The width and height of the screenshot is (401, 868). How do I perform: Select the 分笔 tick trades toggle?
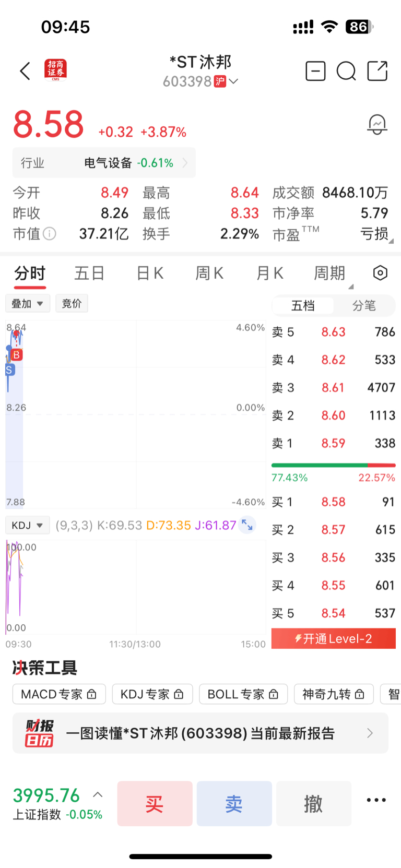364,305
